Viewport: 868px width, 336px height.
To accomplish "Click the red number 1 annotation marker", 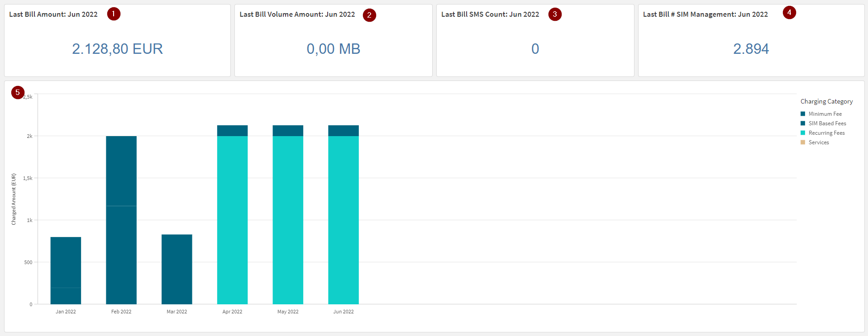I will 114,14.
